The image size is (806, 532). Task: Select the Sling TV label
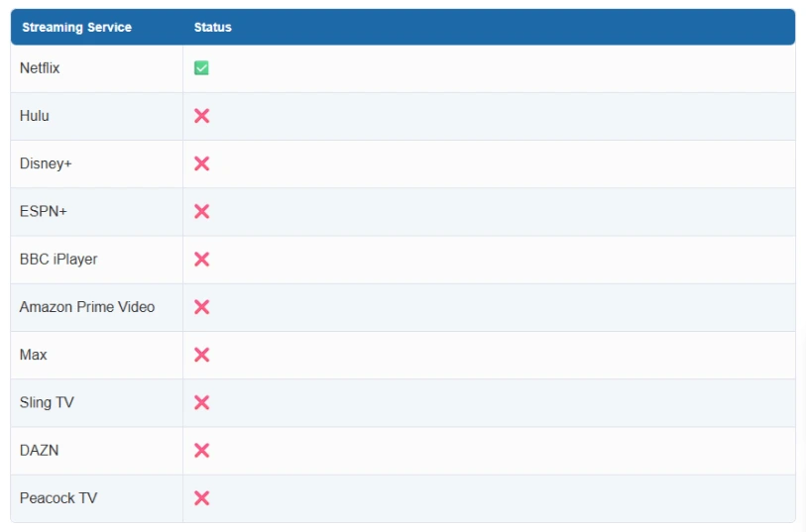(x=47, y=402)
